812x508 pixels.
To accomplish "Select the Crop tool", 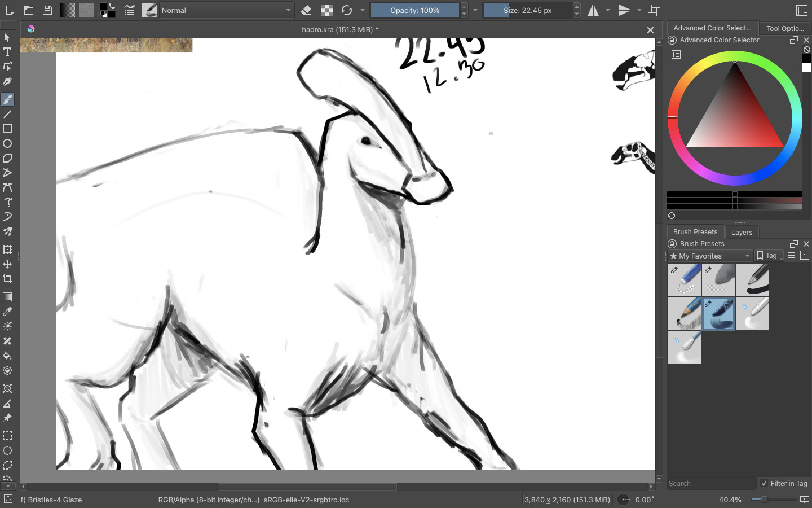I will click(x=7, y=279).
